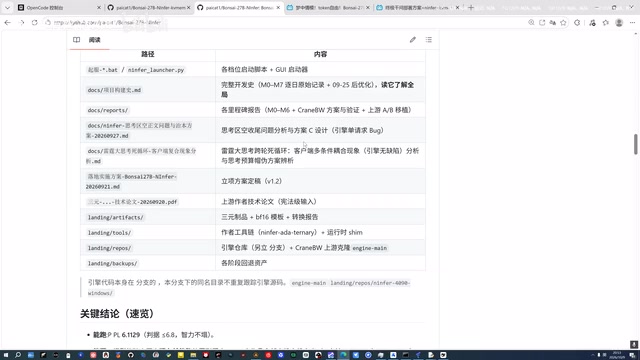Switch to the OpenCode 控制台 tab
640x360 pixels.
point(58,7)
